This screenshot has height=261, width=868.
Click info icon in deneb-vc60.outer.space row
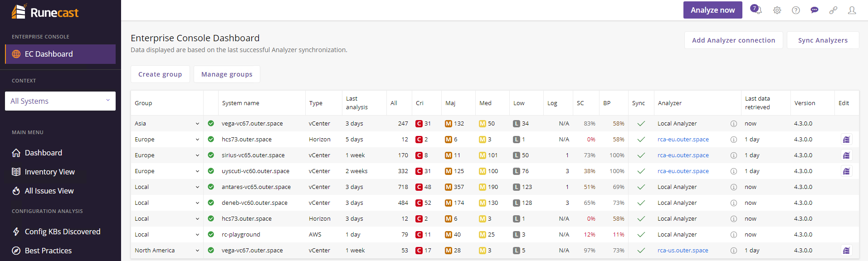point(734,203)
